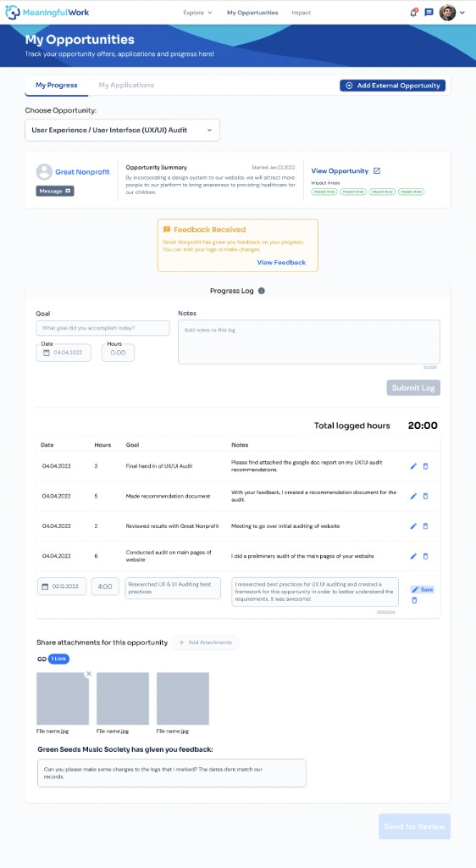Open the Explore dropdown menu
476x868 pixels.
(197, 13)
